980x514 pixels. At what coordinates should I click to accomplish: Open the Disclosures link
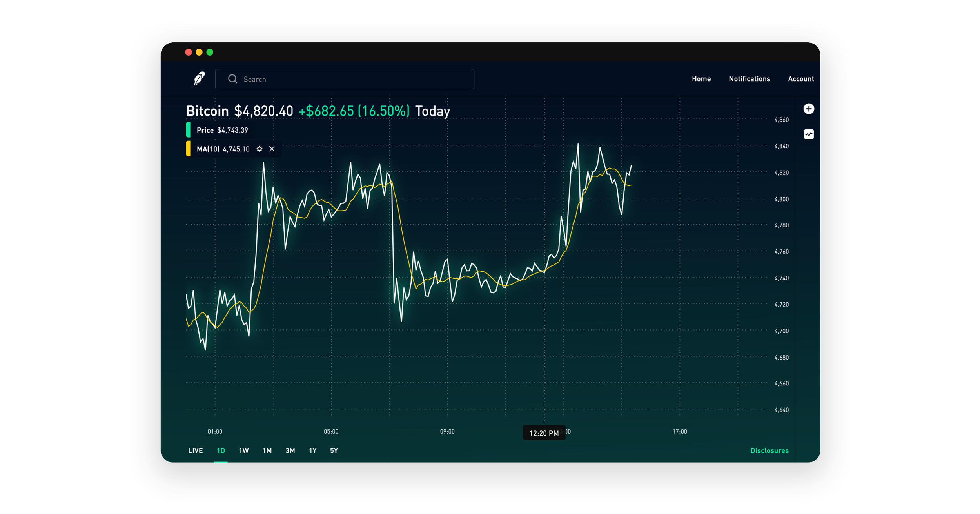coord(769,450)
